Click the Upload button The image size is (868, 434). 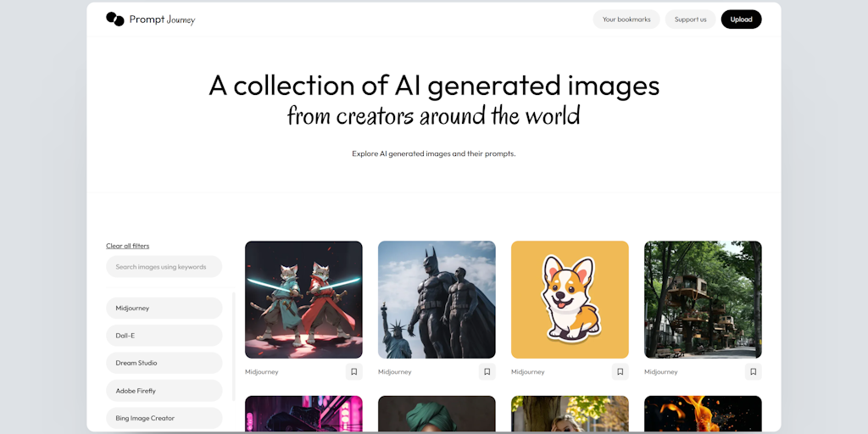[x=741, y=19]
